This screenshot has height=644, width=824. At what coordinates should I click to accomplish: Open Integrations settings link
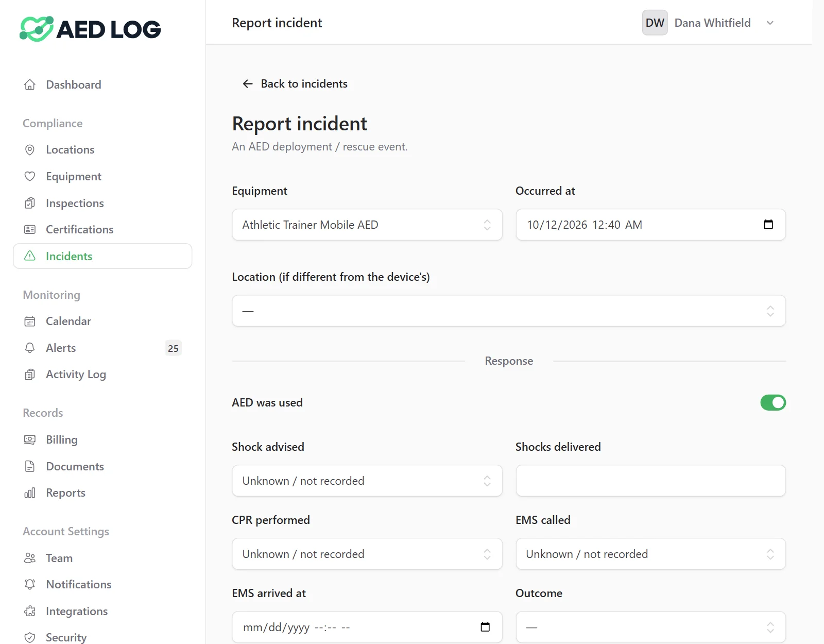[x=102, y=611]
